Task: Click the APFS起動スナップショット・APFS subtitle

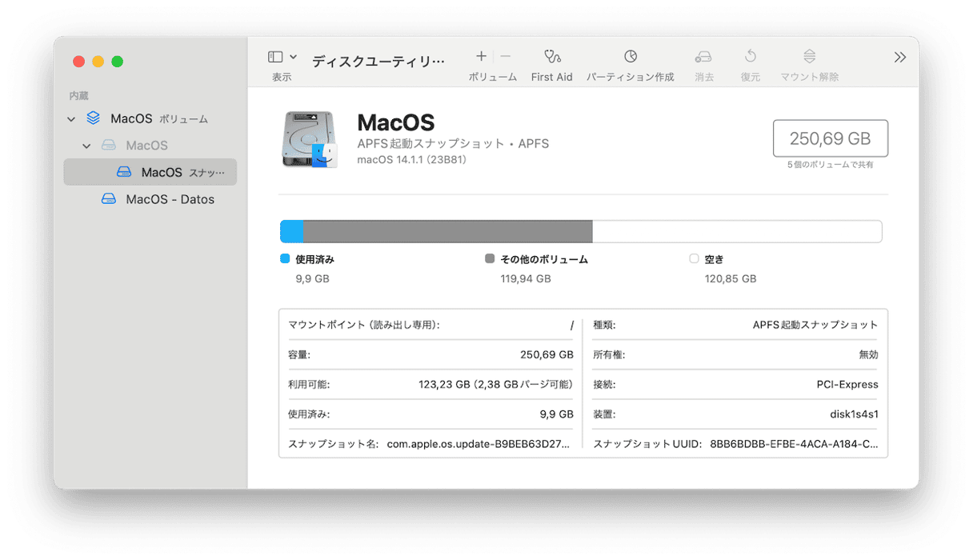Action: [x=453, y=144]
